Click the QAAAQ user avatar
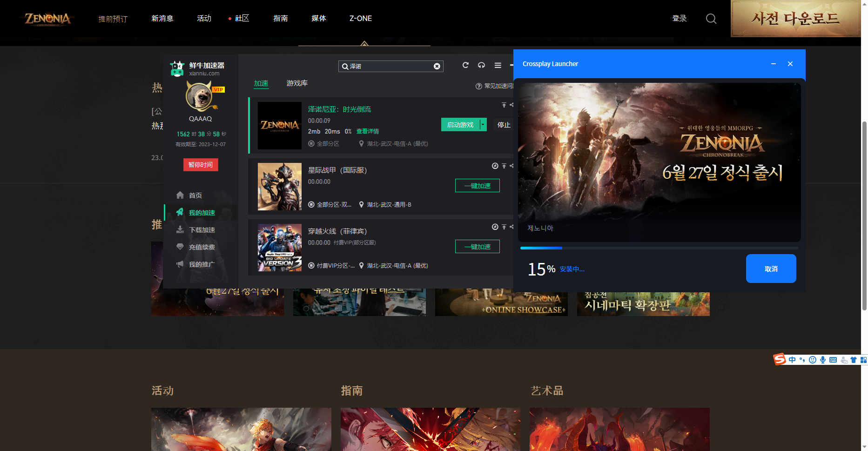Viewport: 868px width, 451px height. coord(200,96)
